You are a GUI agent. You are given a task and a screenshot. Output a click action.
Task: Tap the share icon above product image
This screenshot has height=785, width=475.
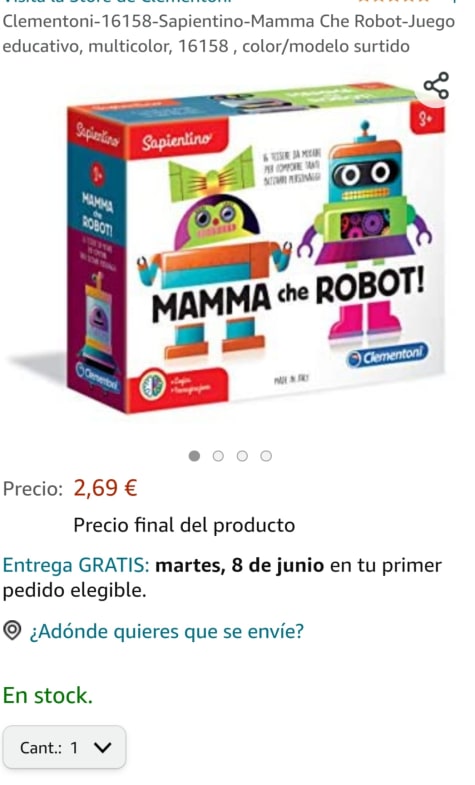coord(436,86)
